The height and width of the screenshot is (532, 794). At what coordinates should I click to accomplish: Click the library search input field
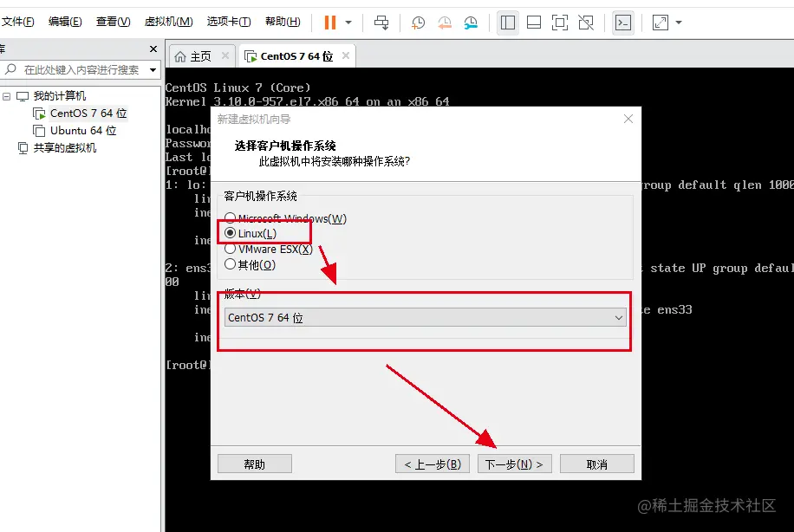tap(81, 70)
